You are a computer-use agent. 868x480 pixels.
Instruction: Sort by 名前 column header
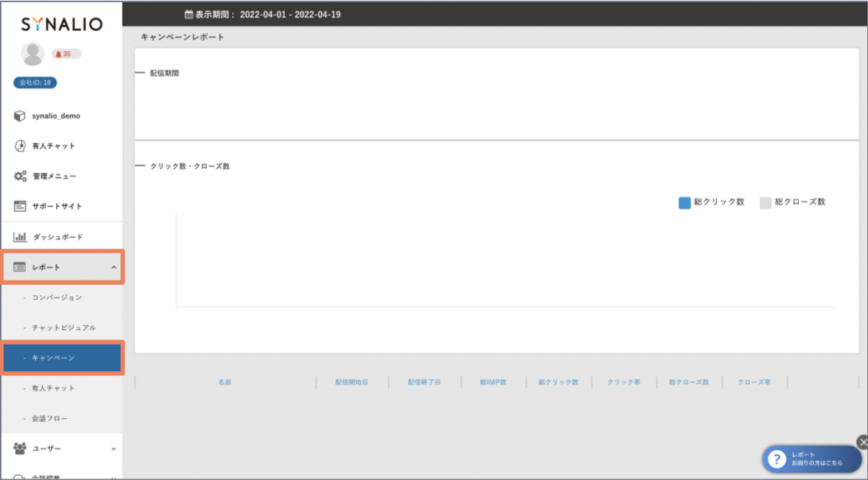pyautogui.click(x=225, y=382)
